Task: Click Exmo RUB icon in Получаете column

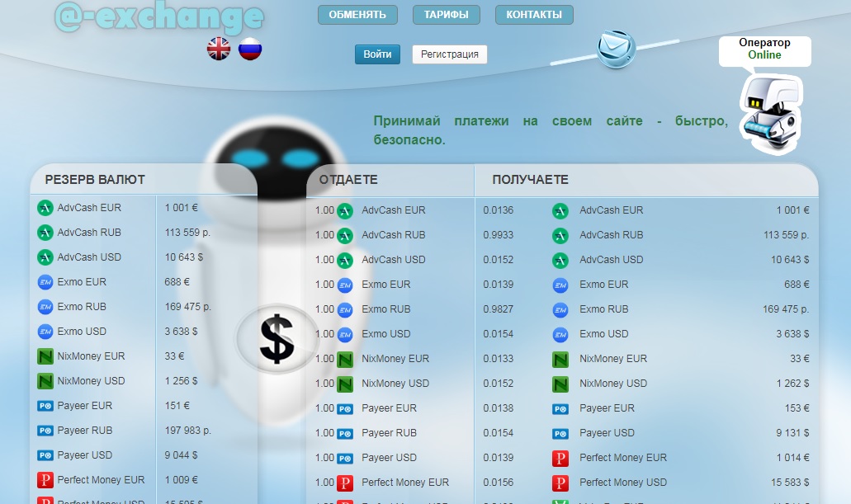Action: [x=560, y=310]
